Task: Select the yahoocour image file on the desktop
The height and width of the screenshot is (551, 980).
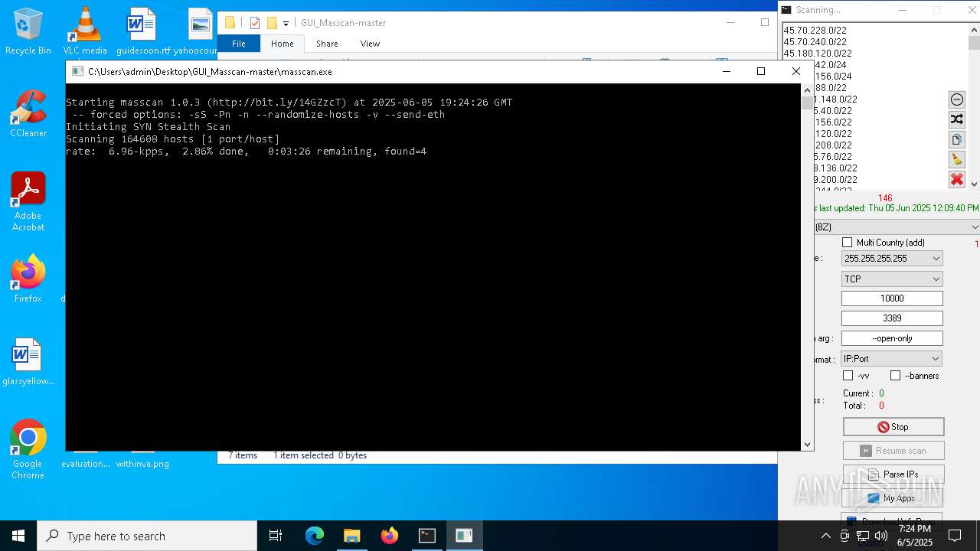Action: (x=198, y=31)
